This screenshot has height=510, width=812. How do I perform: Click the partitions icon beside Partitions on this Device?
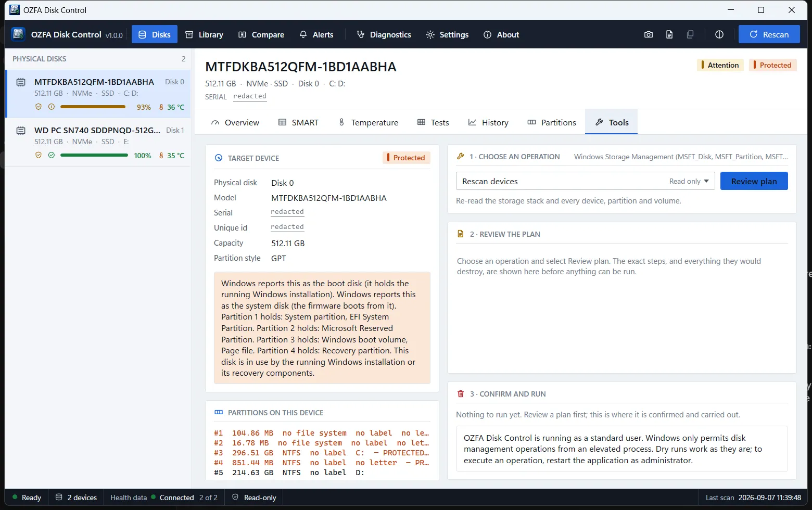[x=219, y=413]
